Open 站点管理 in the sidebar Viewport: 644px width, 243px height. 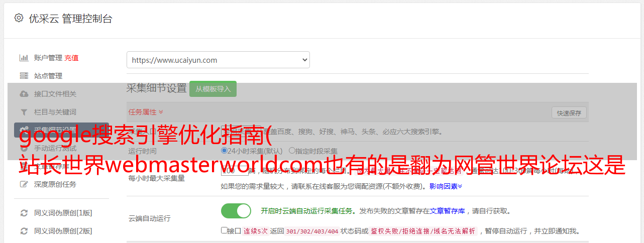48,76
